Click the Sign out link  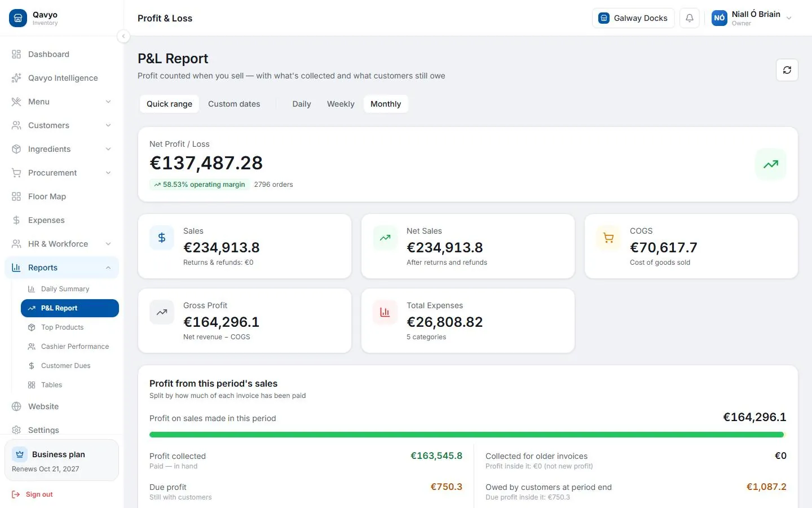click(x=39, y=494)
